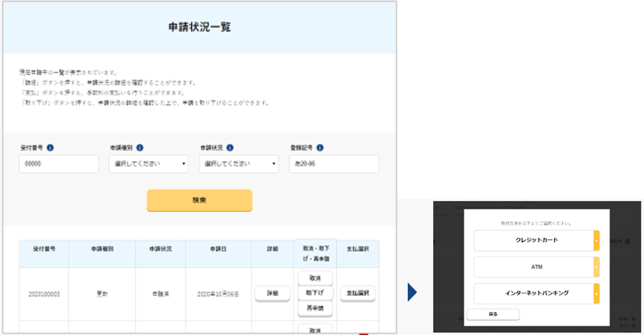Viewport: 644px width, 335px height.
Task: Click info icon beside 登録記号 label
Action: (320, 147)
